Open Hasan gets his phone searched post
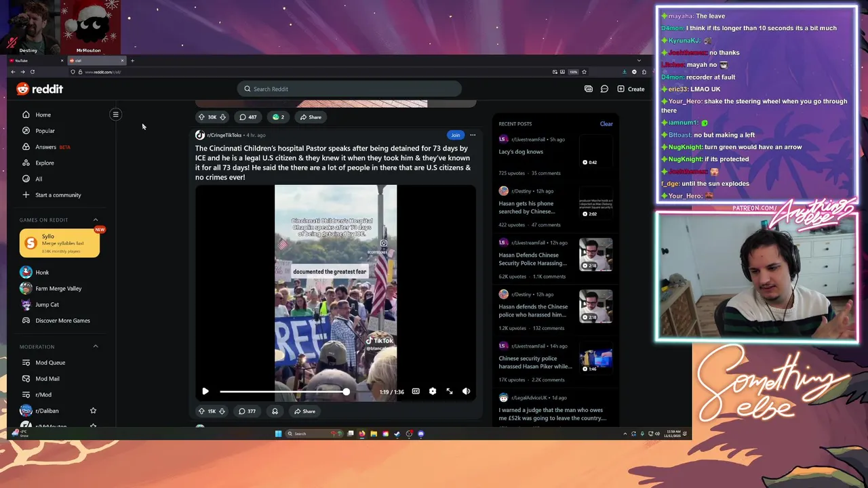 526,207
